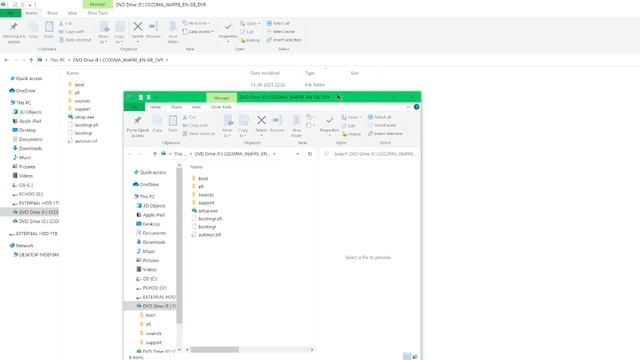This screenshot has height=360, width=640.
Task: Click the Back arrow in back window
Action: [x=7, y=60]
